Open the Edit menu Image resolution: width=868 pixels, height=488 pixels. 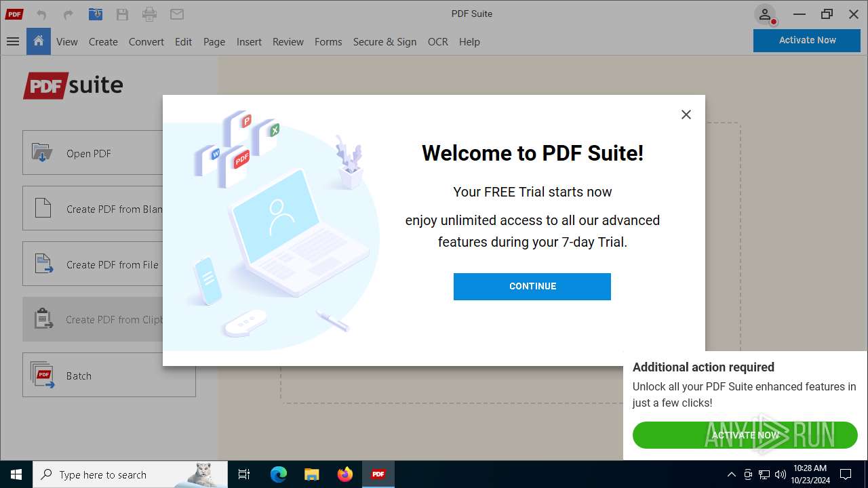pos(183,41)
